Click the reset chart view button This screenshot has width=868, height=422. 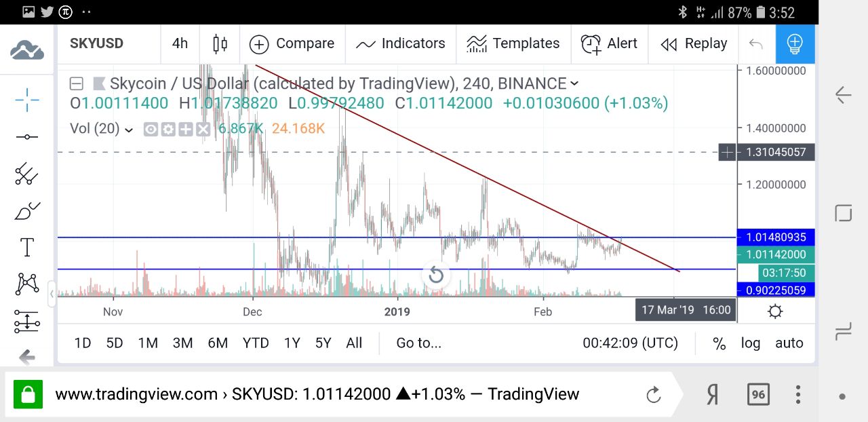(x=436, y=275)
